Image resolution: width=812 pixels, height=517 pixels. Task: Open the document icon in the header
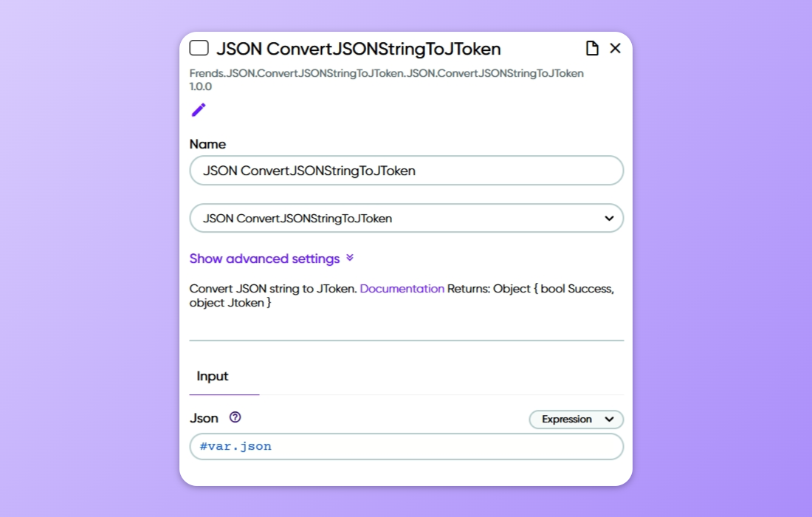click(x=591, y=48)
